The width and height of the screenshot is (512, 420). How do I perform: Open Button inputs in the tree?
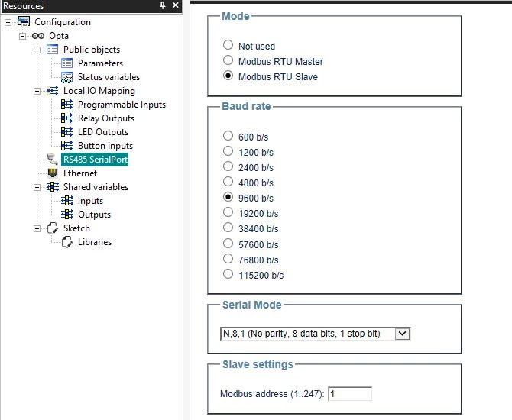(x=105, y=146)
